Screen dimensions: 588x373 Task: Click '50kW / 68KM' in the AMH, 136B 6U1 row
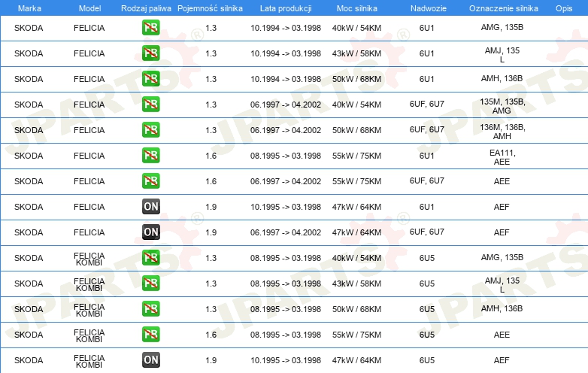tap(356, 79)
